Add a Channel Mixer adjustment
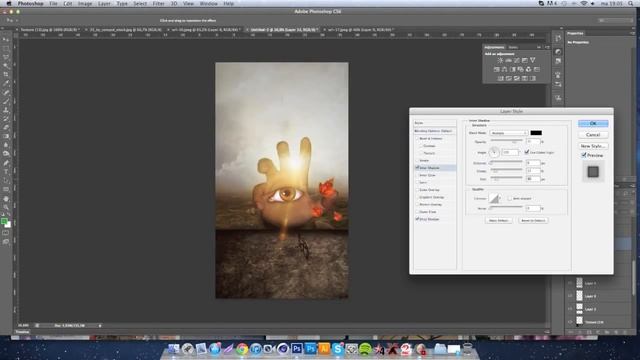The width and height of the screenshot is (640, 360). coord(529,69)
